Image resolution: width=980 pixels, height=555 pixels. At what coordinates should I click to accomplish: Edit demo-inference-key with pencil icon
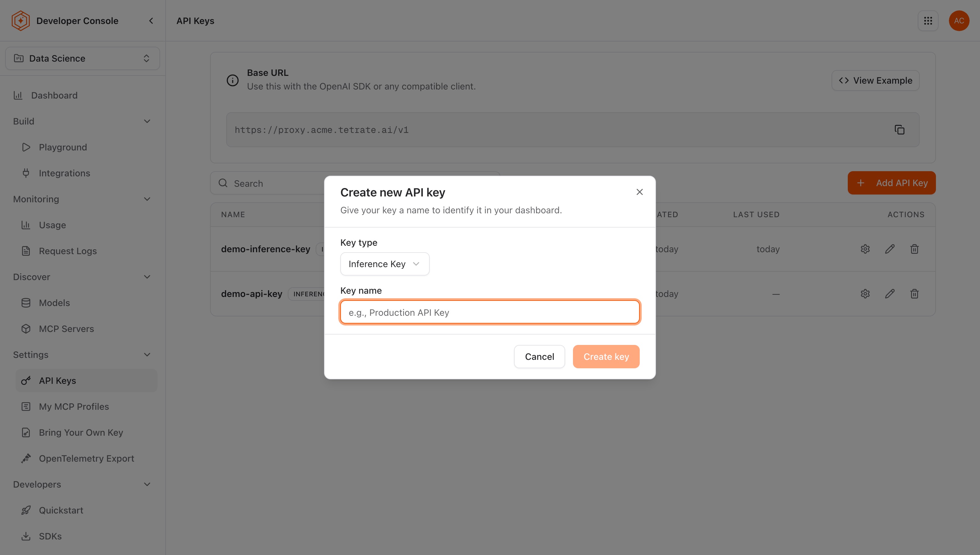point(890,249)
